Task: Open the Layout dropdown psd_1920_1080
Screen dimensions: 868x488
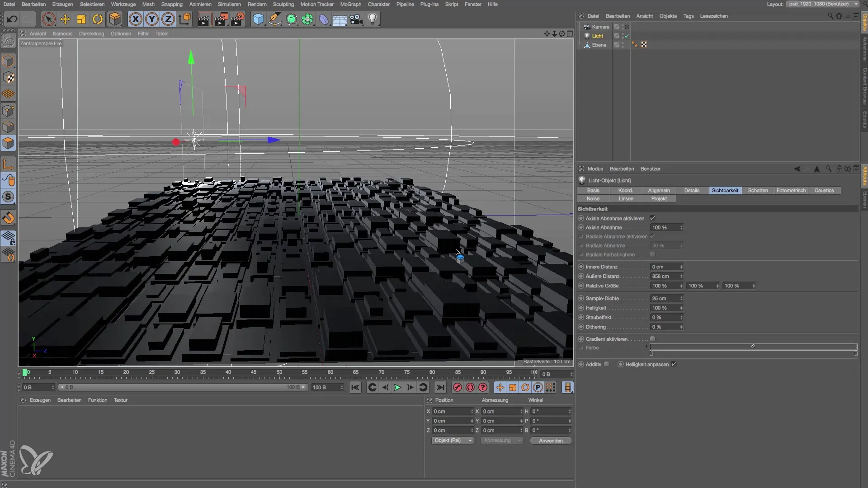Action: (x=823, y=4)
